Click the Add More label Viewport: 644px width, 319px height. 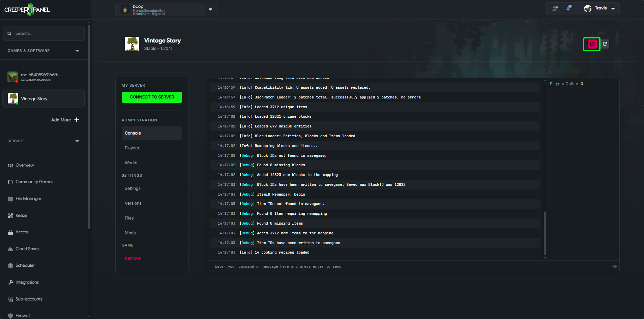click(x=61, y=120)
